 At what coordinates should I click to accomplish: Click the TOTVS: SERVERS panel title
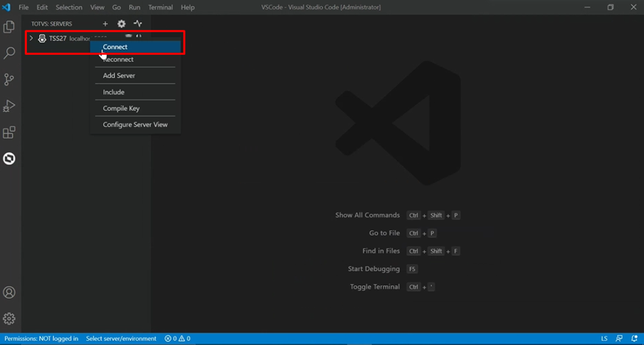(x=51, y=24)
